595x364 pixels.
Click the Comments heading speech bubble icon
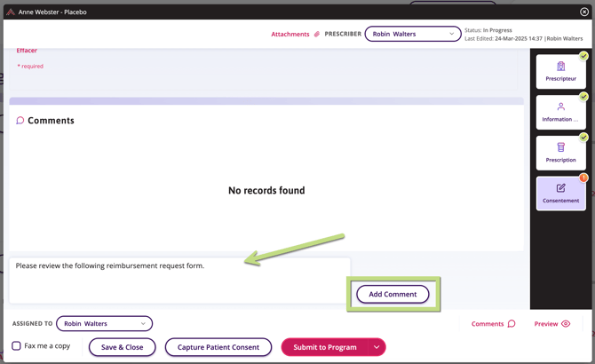tap(20, 121)
